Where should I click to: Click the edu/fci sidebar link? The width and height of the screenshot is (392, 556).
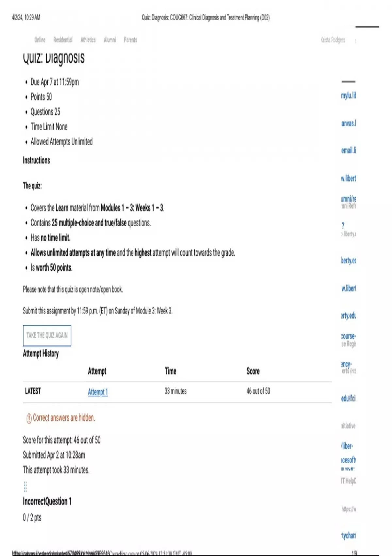coord(348,398)
